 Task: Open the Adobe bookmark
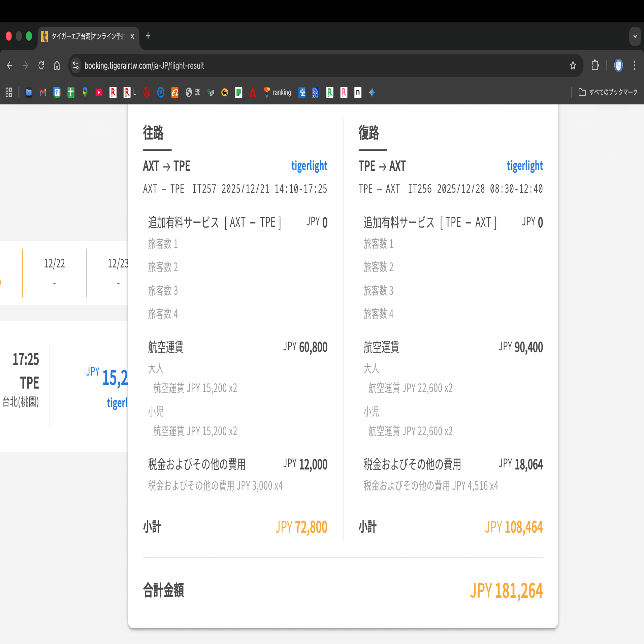pyautogui.click(x=253, y=92)
